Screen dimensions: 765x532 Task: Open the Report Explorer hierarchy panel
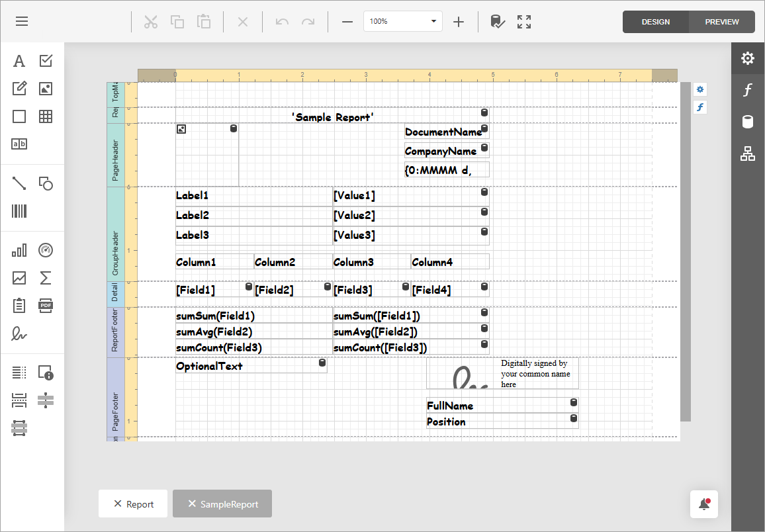click(x=748, y=154)
